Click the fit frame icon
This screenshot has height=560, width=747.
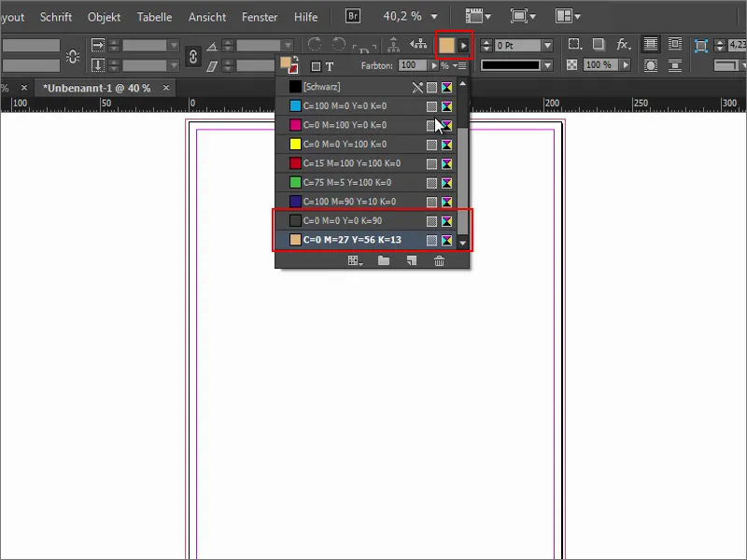tap(701, 46)
